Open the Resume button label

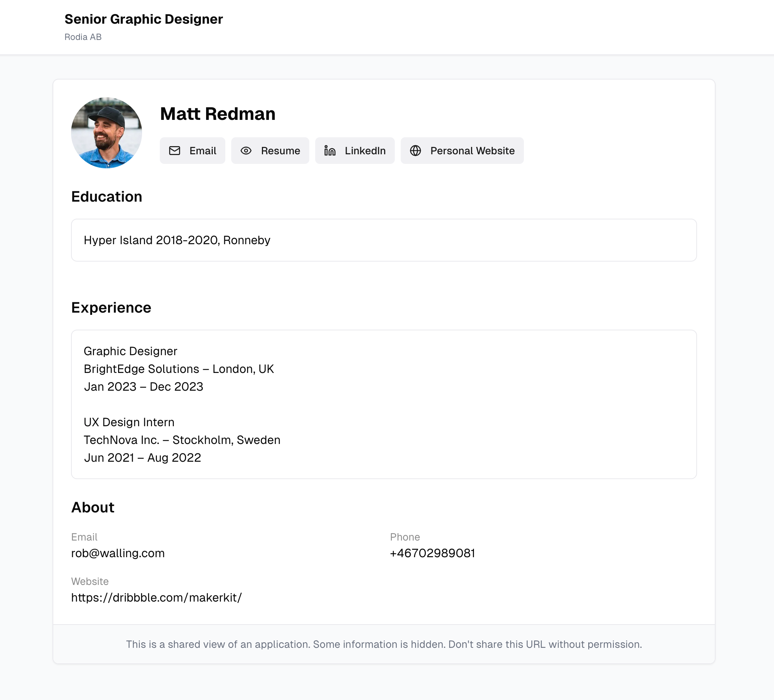280,151
